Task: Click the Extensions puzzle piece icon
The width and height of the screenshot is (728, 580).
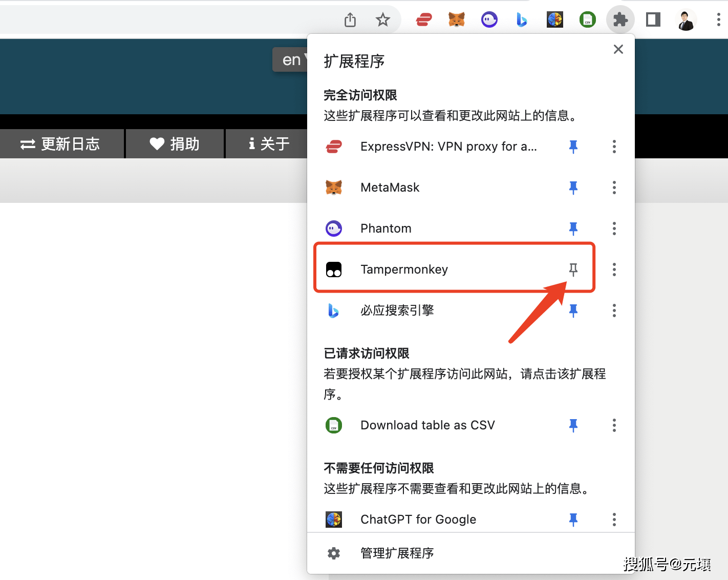Action: [x=620, y=19]
